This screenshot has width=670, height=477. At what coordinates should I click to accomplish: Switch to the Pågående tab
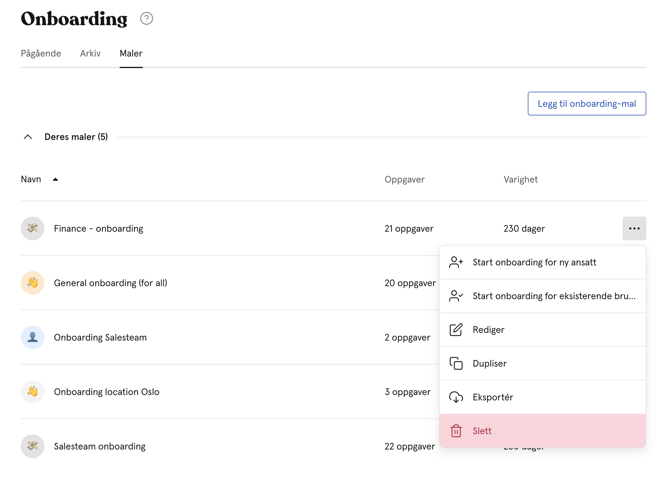pos(41,53)
